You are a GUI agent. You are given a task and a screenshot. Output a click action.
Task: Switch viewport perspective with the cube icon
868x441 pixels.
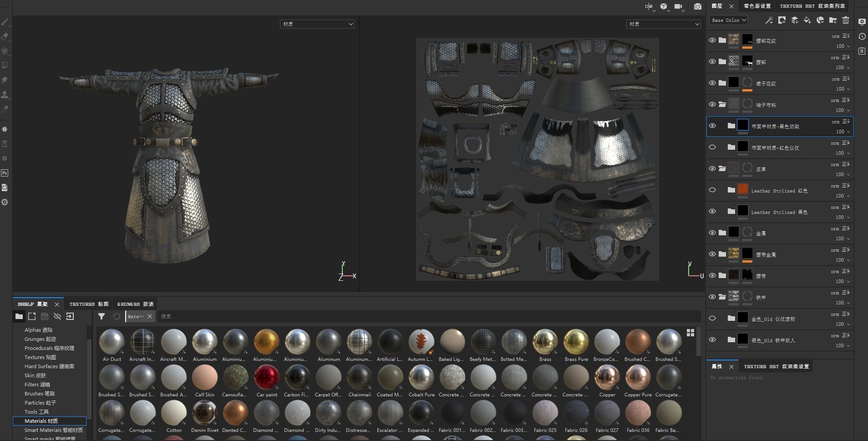point(664,6)
